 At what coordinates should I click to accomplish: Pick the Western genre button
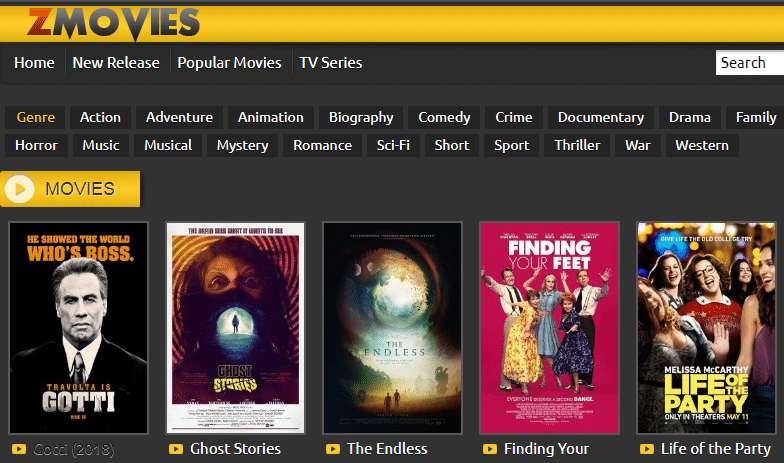click(x=702, y=145)
